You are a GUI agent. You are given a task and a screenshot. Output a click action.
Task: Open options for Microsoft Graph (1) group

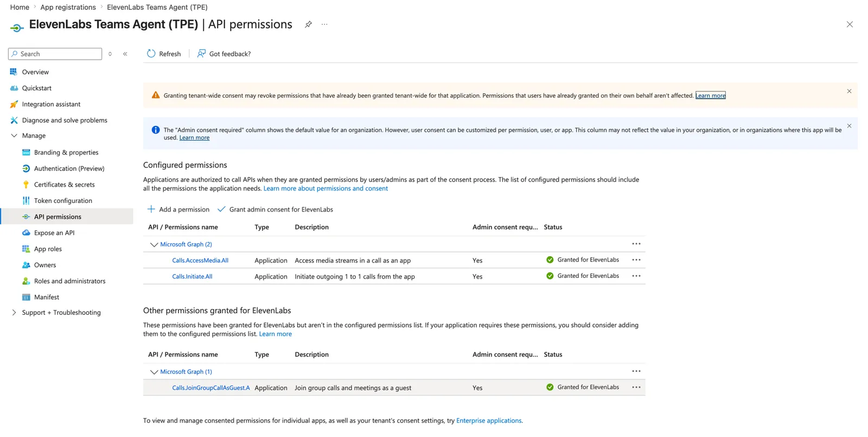636,371
